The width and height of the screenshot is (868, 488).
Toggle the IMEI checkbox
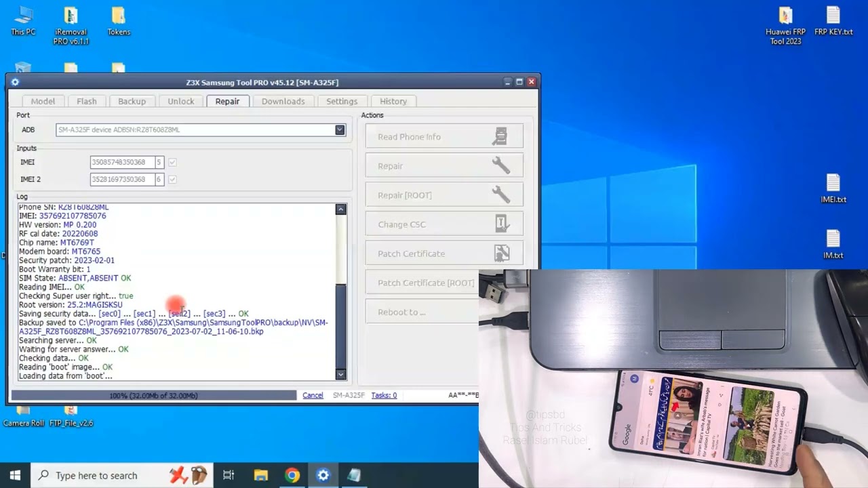click(172, 162)
